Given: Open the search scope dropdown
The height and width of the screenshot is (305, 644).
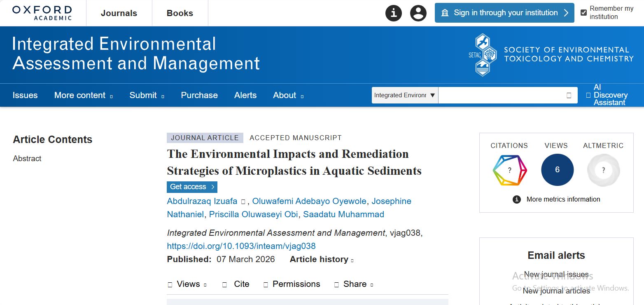Looking at the screenshot, I should [404, 95].
